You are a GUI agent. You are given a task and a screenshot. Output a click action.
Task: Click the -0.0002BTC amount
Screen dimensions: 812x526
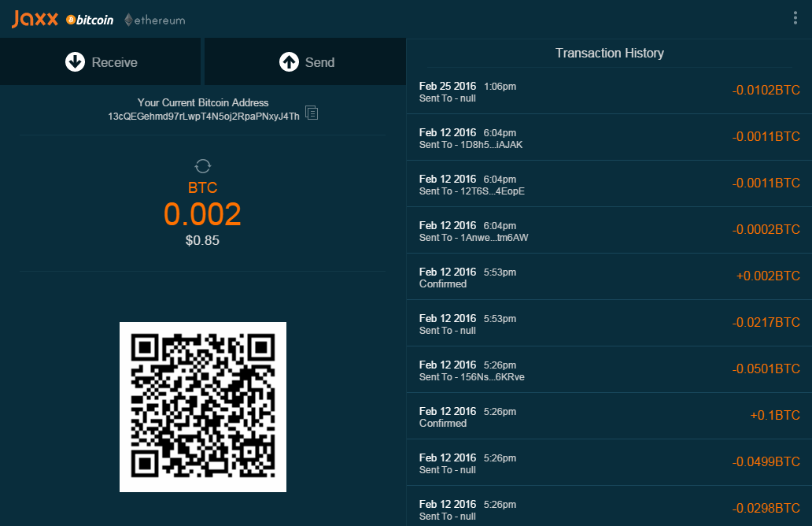766,230
